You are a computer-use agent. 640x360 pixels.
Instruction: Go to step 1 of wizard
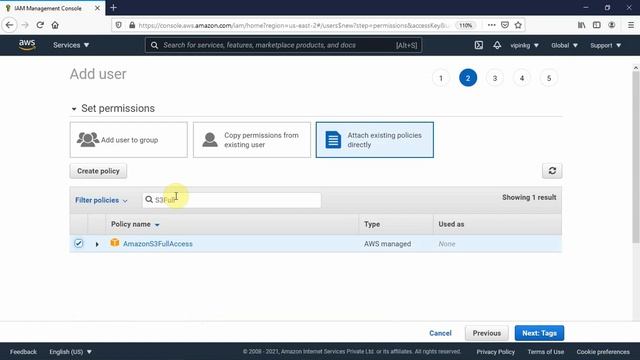(441, 78)
